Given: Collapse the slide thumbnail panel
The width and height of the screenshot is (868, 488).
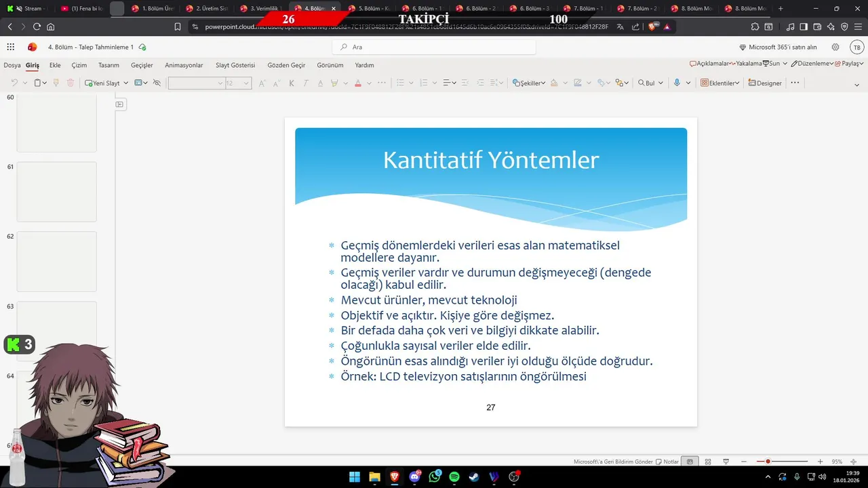Looking at the screenshot, I should pos(119,104).
